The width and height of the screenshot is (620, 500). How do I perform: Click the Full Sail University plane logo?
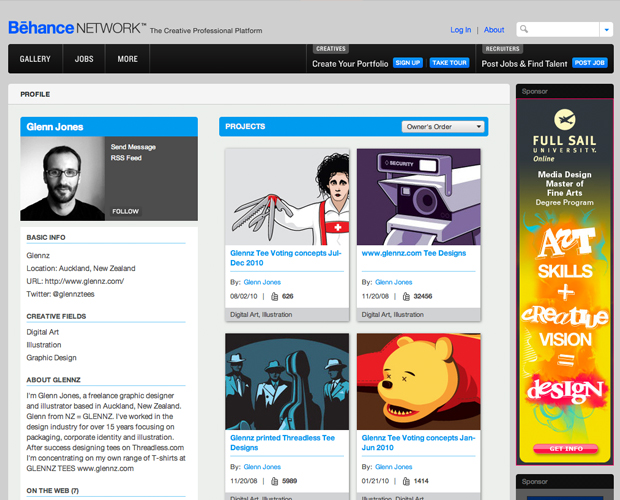pyautogui.click(x=565, y=120)
